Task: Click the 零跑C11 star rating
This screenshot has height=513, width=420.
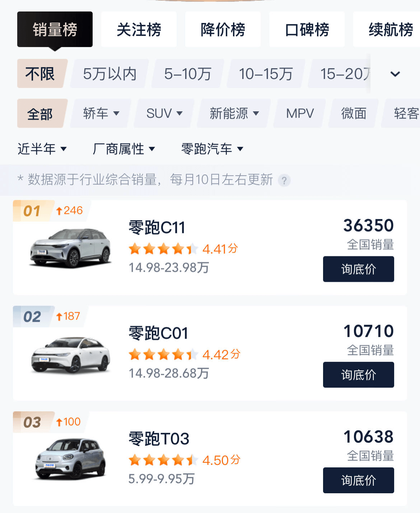Action: coord(163,248)
